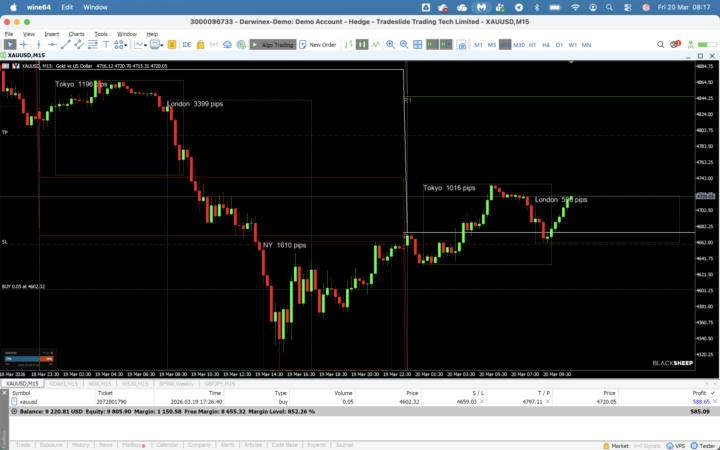Zoom in on the chart
720x450 pixels.
(x=390, y=45)
